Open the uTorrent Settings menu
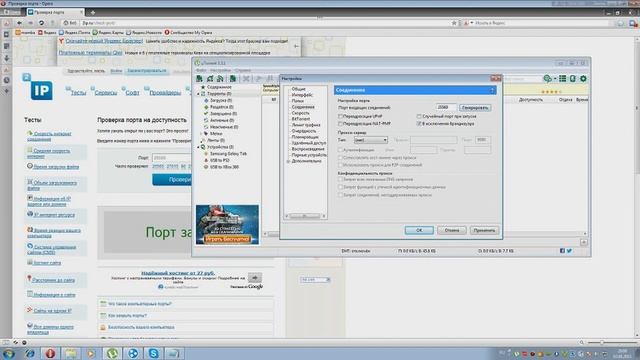 point(220,70)
